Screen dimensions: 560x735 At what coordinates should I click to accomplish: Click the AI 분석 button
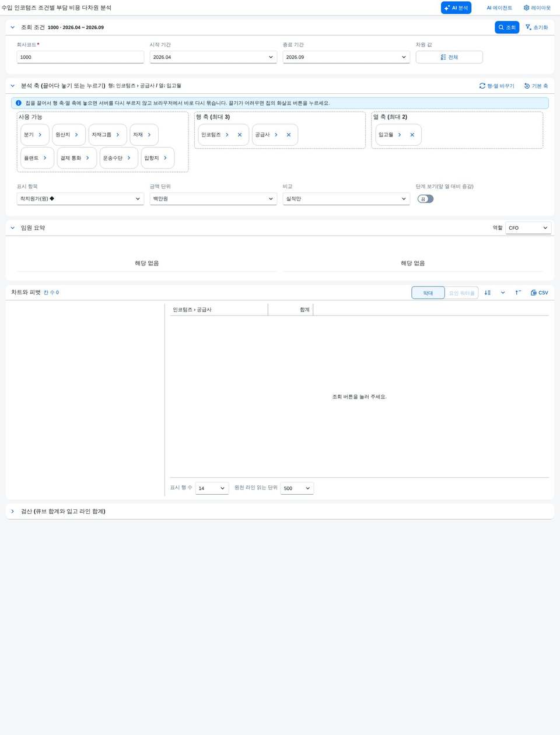coord(456,8)
